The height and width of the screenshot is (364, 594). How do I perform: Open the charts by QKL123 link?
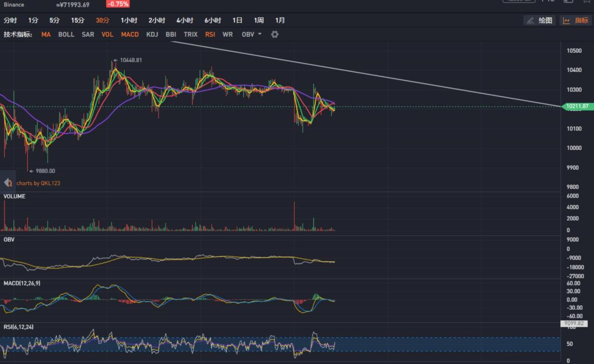coord(38,183)
